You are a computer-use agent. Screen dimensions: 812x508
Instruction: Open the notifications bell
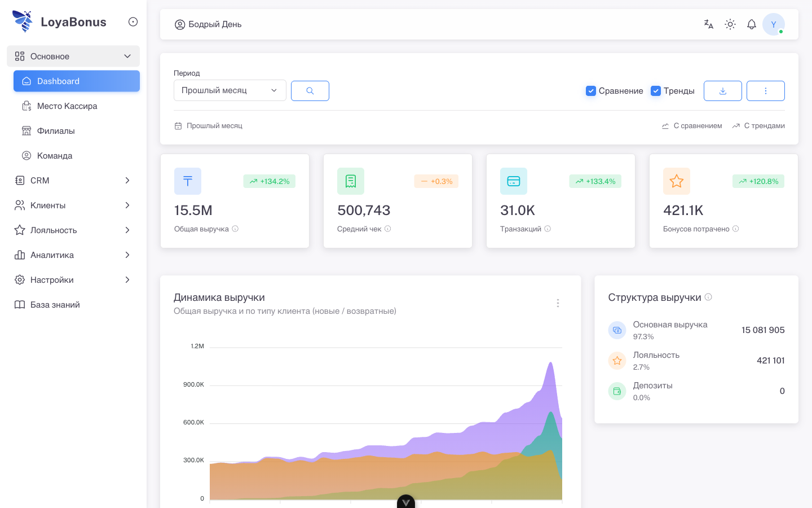tap(752, 24)
